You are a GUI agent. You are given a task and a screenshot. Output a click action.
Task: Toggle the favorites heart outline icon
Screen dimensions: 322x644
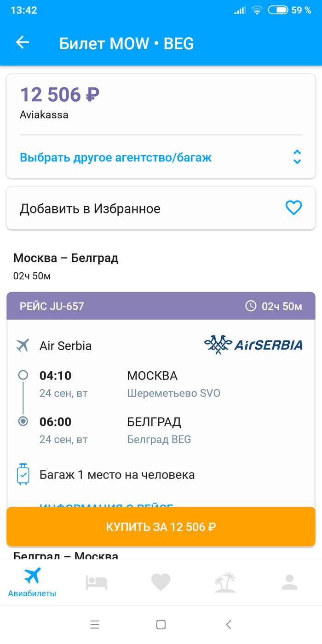(293, 208)
